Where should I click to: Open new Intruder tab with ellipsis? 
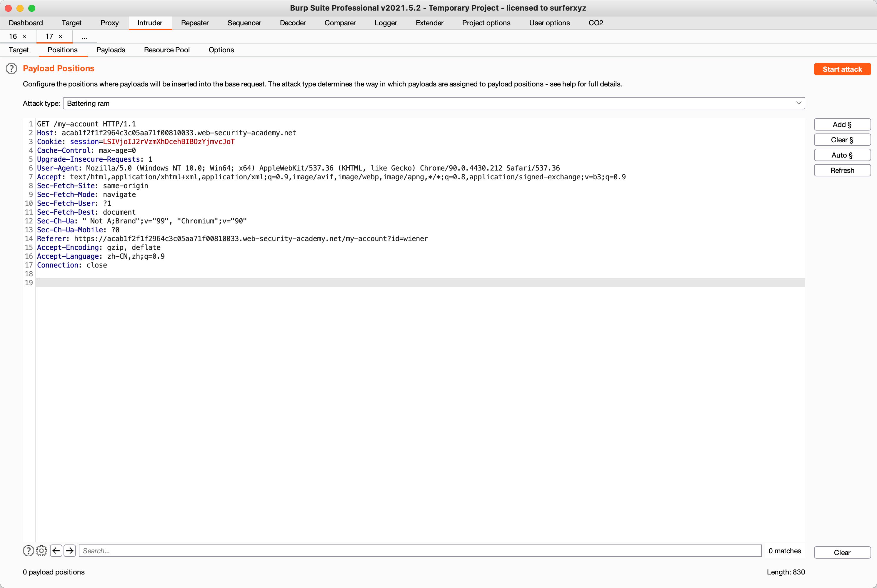pos(84,37)
